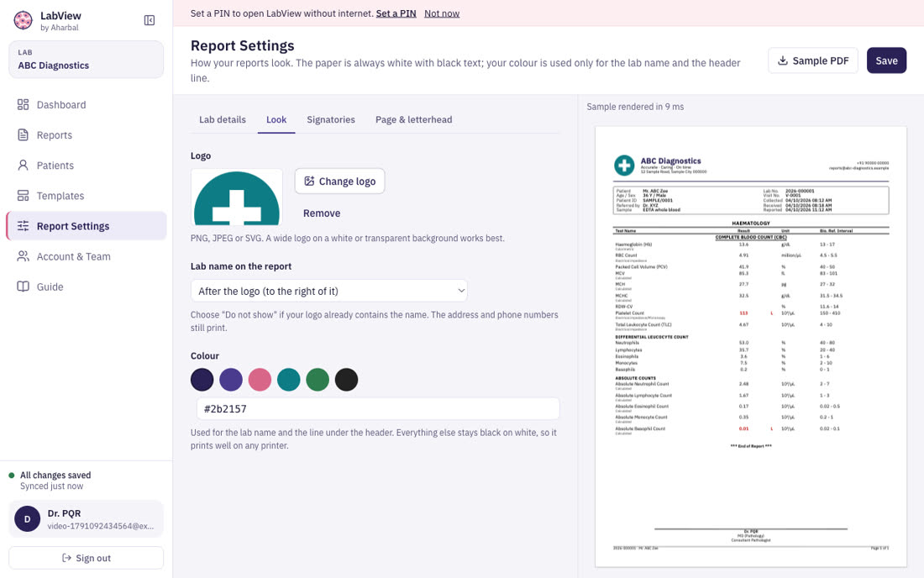Screen dimensions: 924x578
Task: Switch to the Signatories tab
Action: pos(331,119)
